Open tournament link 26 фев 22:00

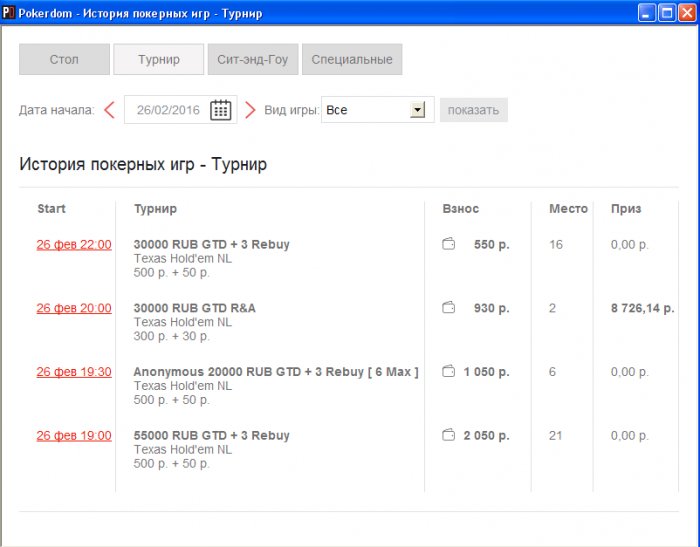74,245
